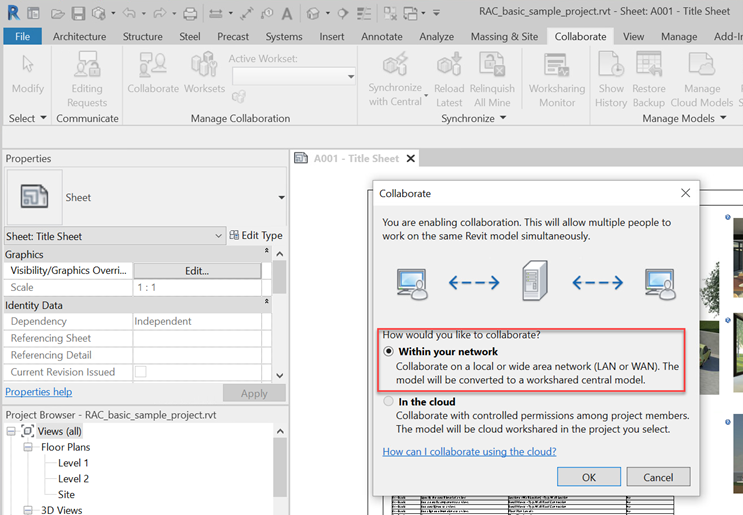Screen dimensions: 743x515
Task: Switch to the Annotate ribbon tab
Action: (381, 36)
